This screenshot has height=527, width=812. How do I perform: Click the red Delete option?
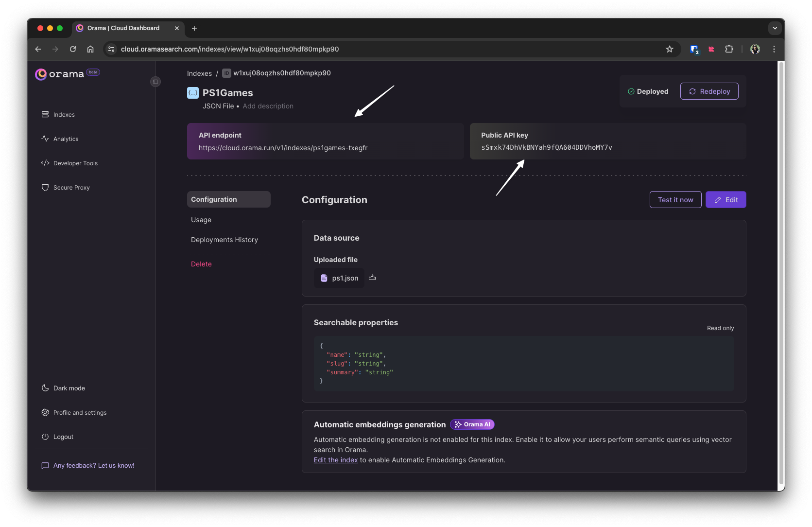(x=201, y=264)
